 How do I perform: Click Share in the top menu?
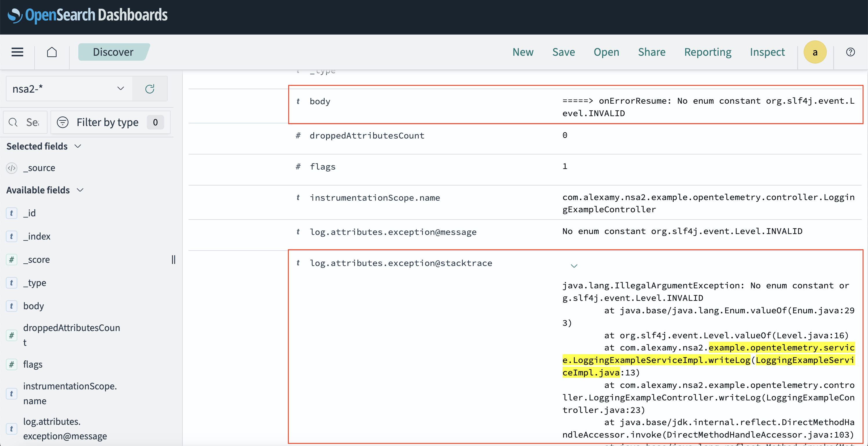[x=652, y=52]
